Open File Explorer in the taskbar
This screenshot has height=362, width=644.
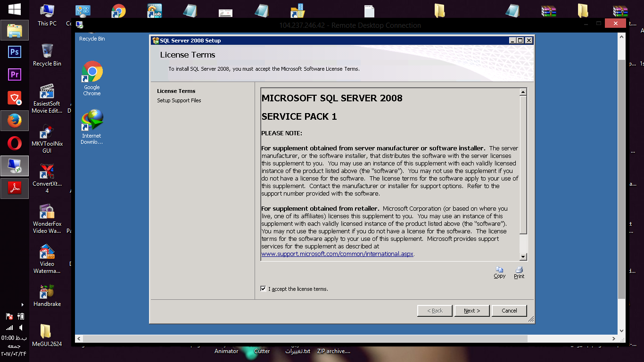(x=15, y=31)
